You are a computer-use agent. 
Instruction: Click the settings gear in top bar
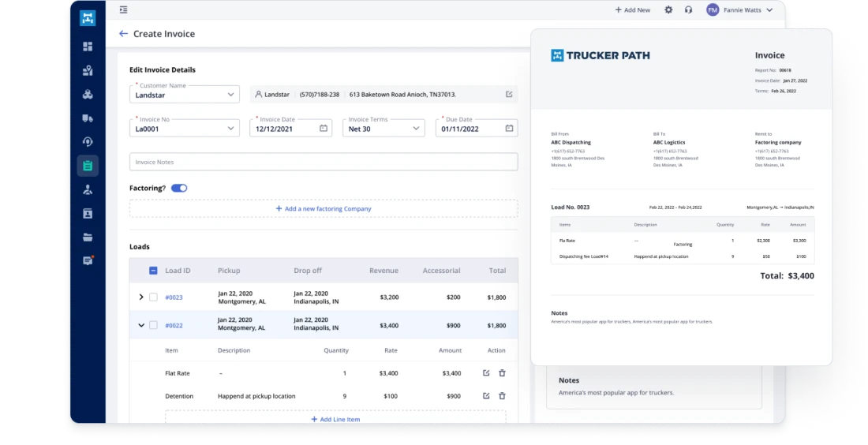point(668,10)
